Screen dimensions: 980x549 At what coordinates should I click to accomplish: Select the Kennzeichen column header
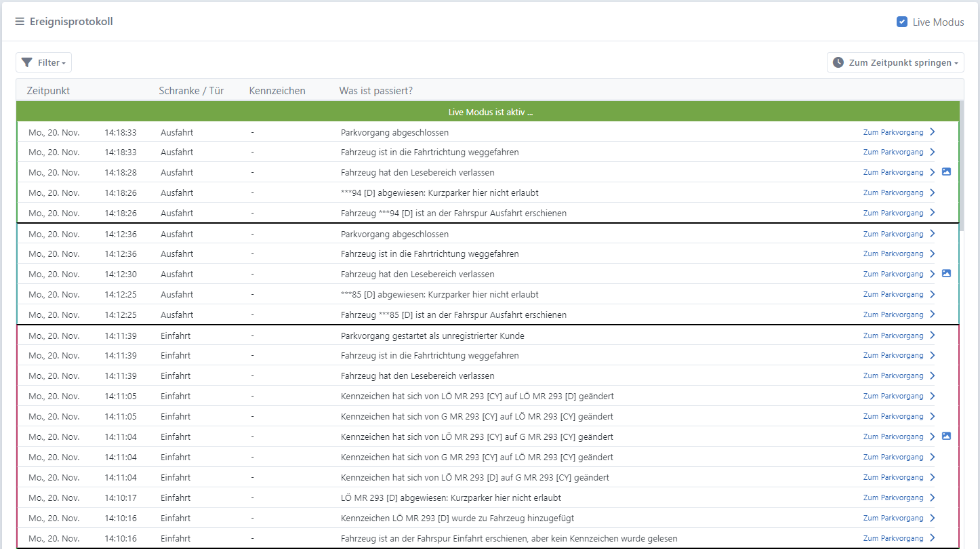tap(277, 91)
